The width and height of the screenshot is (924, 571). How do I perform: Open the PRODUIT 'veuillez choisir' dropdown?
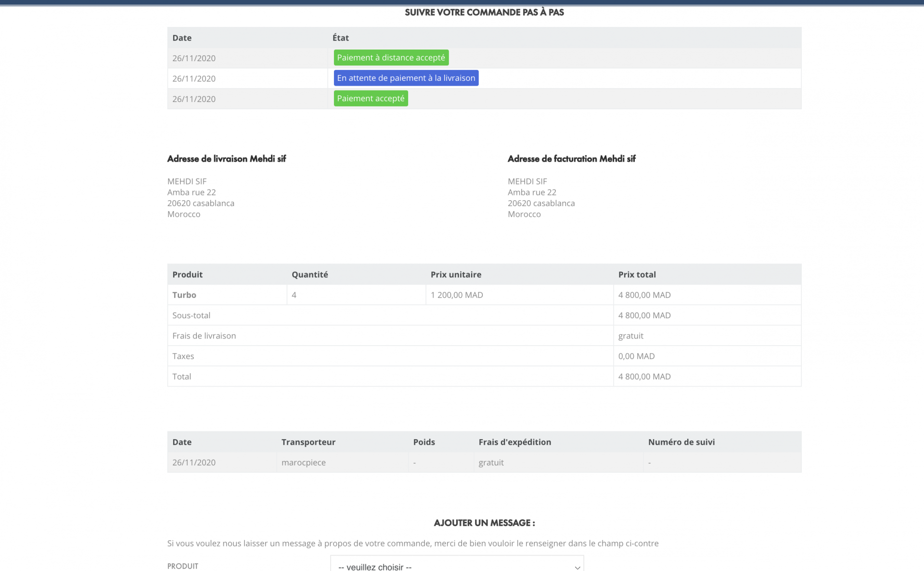(457, 564)
